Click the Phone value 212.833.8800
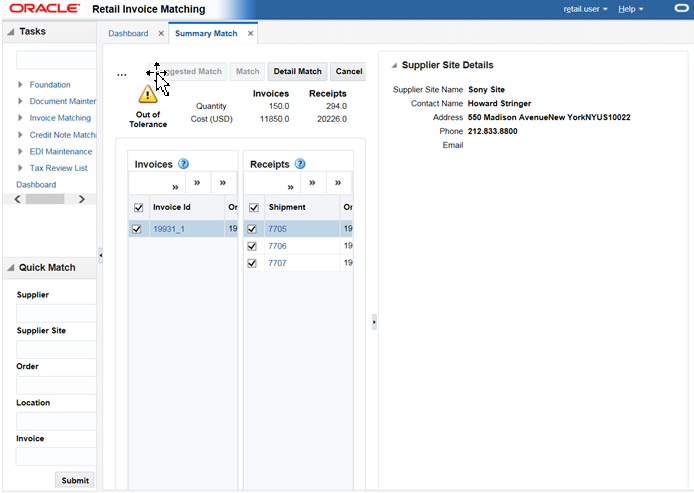The height and width of the screenshot is (493, 694). point(492,131)
